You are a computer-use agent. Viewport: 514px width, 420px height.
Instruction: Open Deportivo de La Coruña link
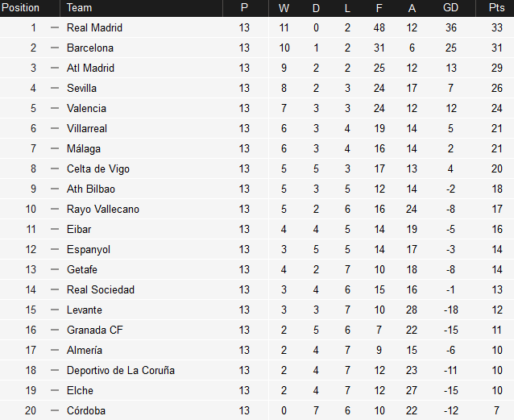pyautogui.click(x=121, y=370)
